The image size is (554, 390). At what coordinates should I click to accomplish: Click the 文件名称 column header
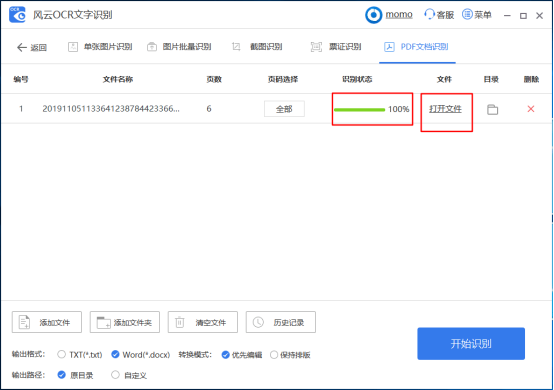point(118,79)
